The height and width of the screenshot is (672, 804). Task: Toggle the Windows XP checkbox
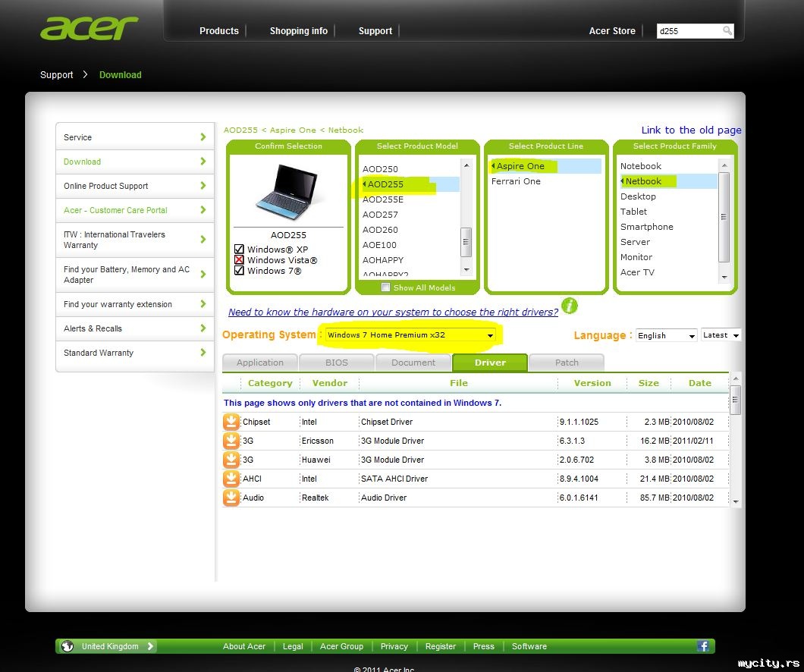click(239, 249)
